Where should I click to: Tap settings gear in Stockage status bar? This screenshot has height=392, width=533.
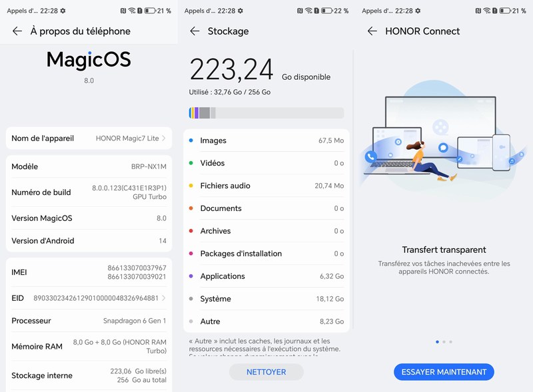241,11
